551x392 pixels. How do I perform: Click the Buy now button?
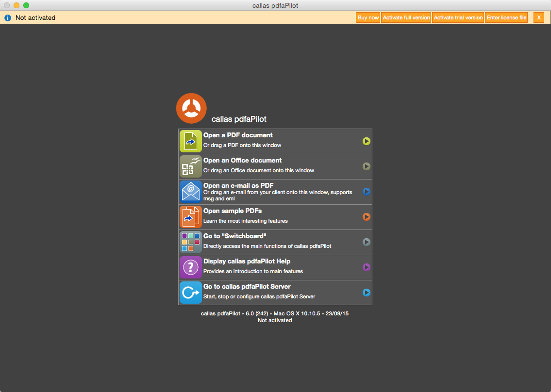368,17
